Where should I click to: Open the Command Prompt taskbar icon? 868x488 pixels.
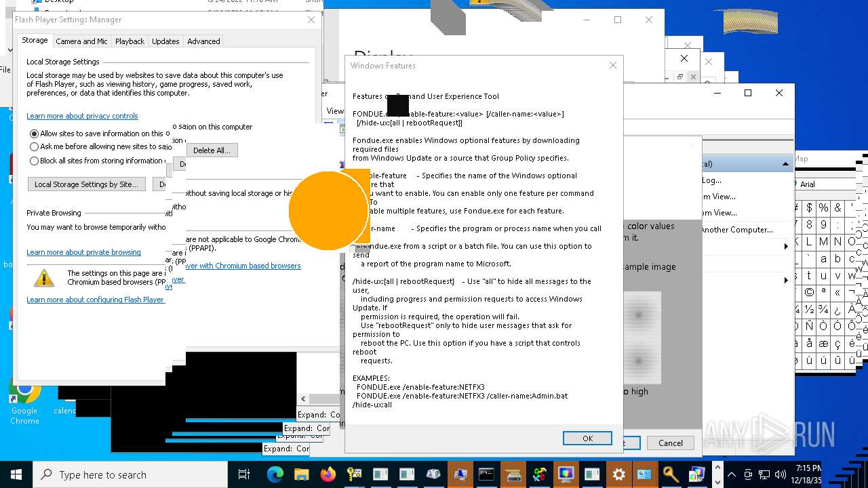[486, 474]
